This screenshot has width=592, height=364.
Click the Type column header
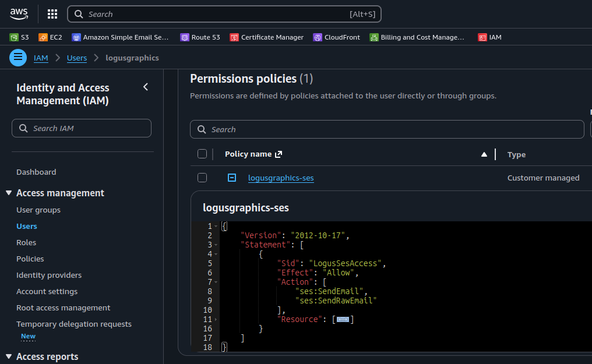coord(516,155)
